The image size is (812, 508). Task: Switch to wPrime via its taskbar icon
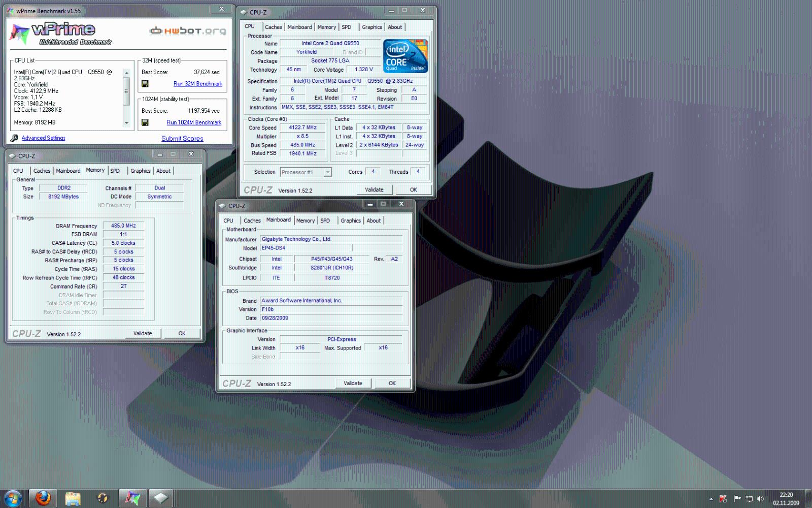point(132,498)
